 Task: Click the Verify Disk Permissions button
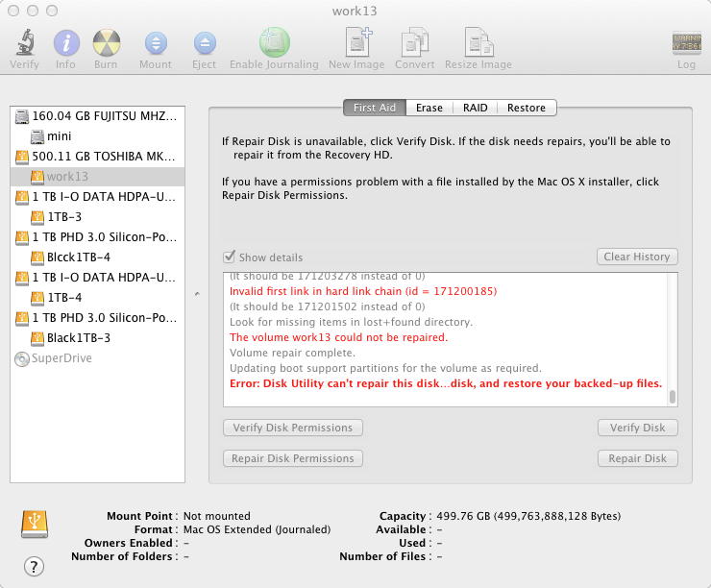pos(293,428)
